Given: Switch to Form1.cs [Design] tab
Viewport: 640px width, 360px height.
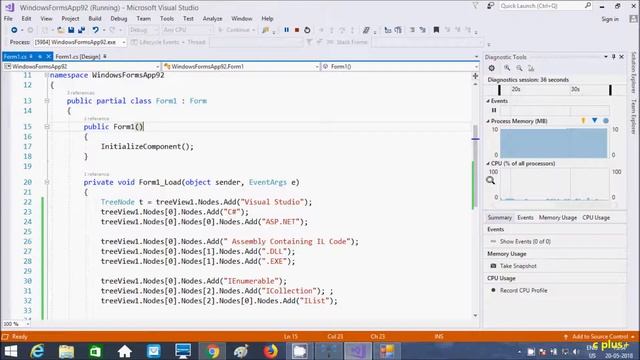Looking at the screenshot, I should click(x=78, y=57).
